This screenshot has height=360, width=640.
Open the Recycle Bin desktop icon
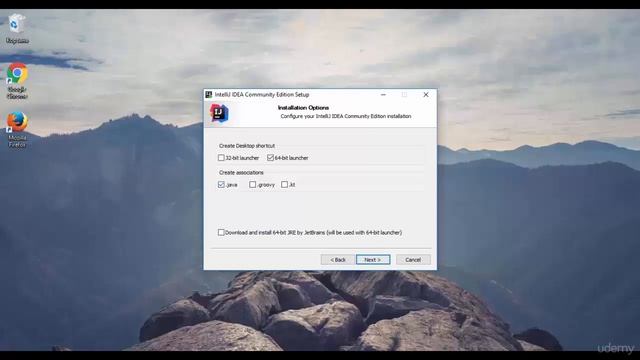click(17, 28)
